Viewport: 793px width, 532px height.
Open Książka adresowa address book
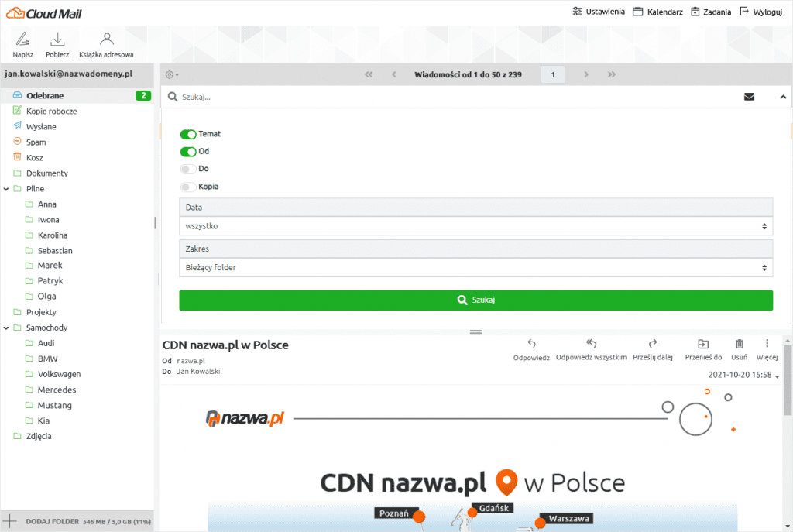(106, 44)
